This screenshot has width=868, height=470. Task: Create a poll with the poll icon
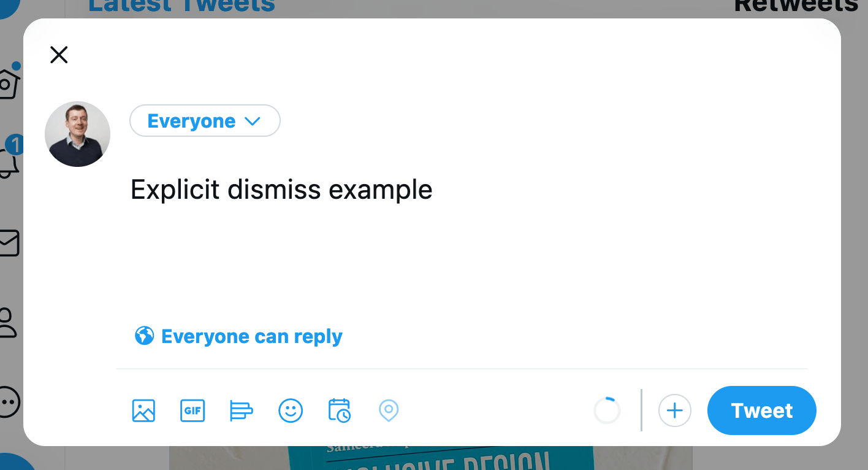coord(242,410)
